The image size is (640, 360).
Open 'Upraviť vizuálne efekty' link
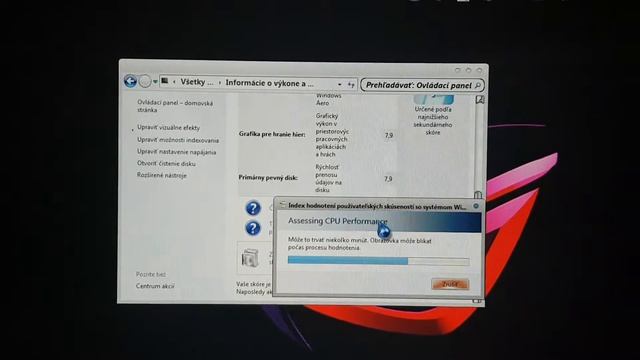168,127
